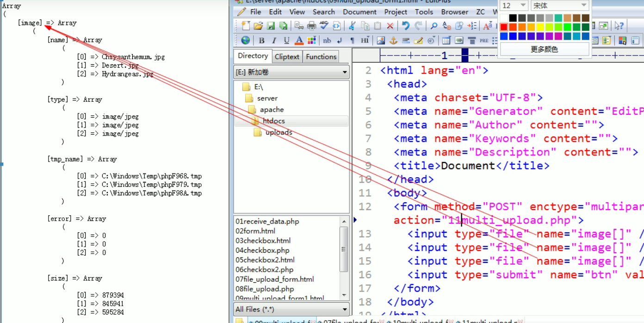Open the Search menu
Image resolution: width=644 pixels, height=323 pixels.
(x=323, y=12)
